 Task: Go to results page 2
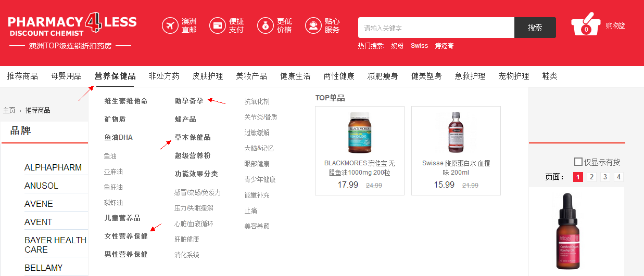591,177
